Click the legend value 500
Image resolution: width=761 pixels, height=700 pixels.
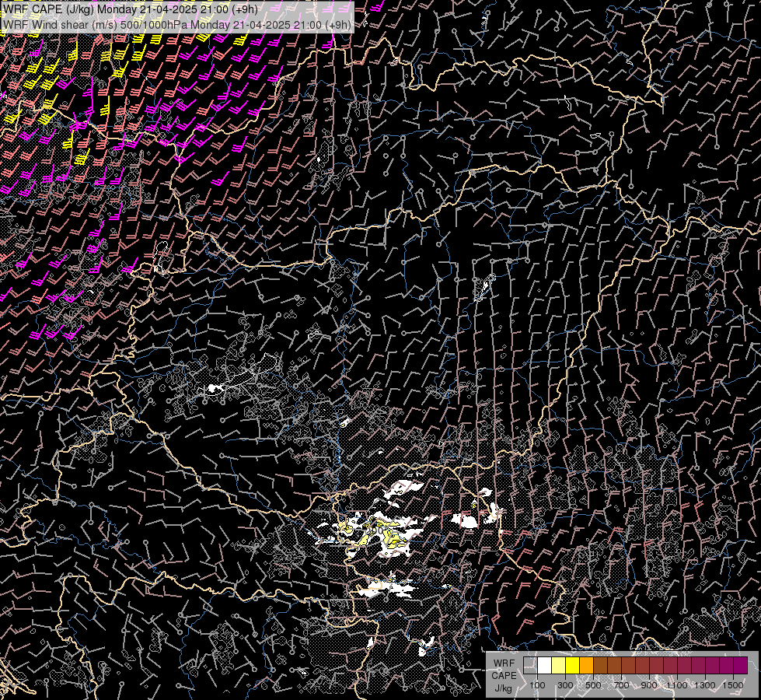(x=593, y=685)
